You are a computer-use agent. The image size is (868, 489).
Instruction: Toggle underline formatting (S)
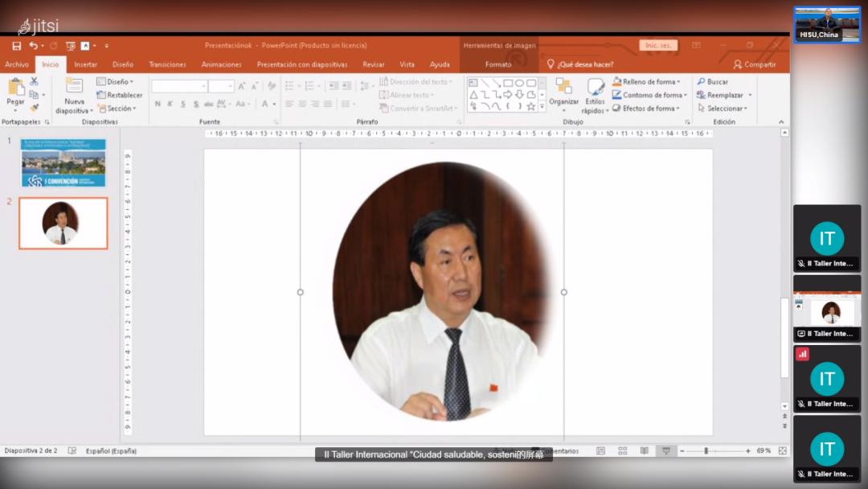pos(183,104)
